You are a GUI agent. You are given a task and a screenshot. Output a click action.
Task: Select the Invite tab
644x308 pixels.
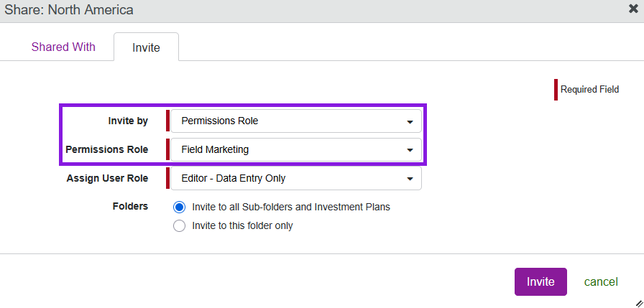(146, 47)
